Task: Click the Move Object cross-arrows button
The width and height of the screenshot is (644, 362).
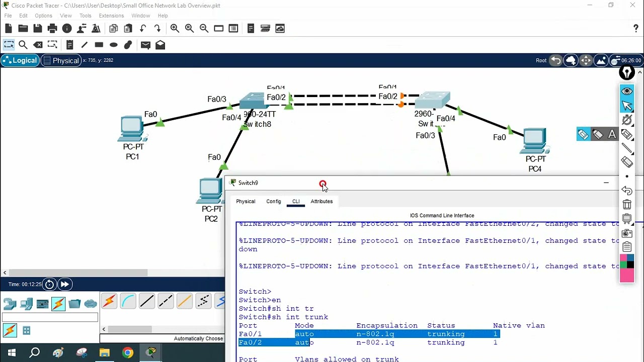Action: pos(586,60)
